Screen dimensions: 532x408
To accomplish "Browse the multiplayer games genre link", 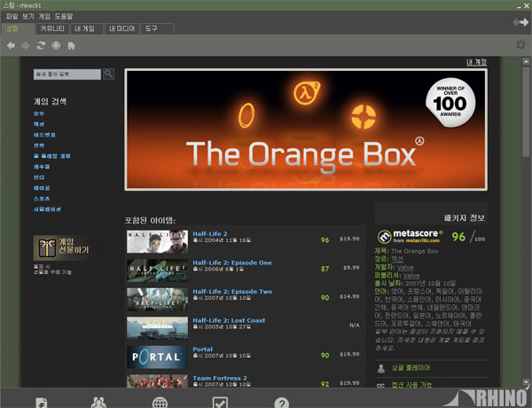I will (x=52, y=156).
